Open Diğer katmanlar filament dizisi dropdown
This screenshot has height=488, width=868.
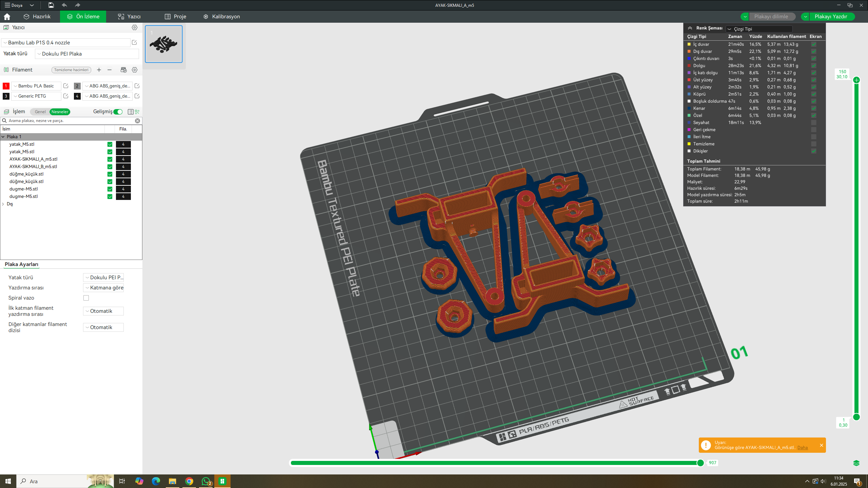pos(103,327)
